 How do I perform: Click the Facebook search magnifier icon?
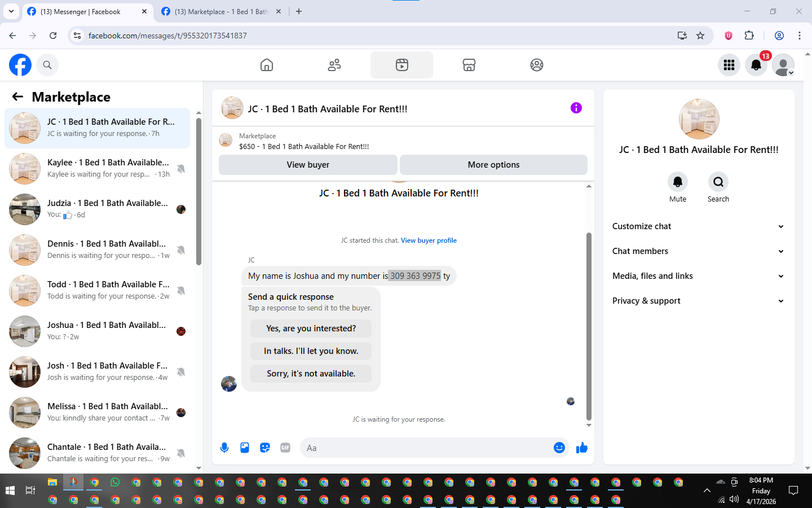[x=47, y=65]
